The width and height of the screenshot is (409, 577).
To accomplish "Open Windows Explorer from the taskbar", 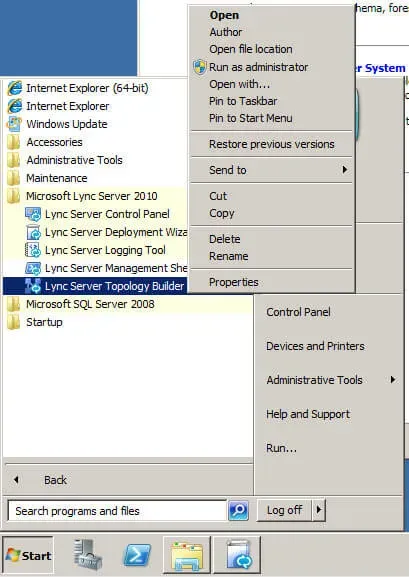I will 187,555.
